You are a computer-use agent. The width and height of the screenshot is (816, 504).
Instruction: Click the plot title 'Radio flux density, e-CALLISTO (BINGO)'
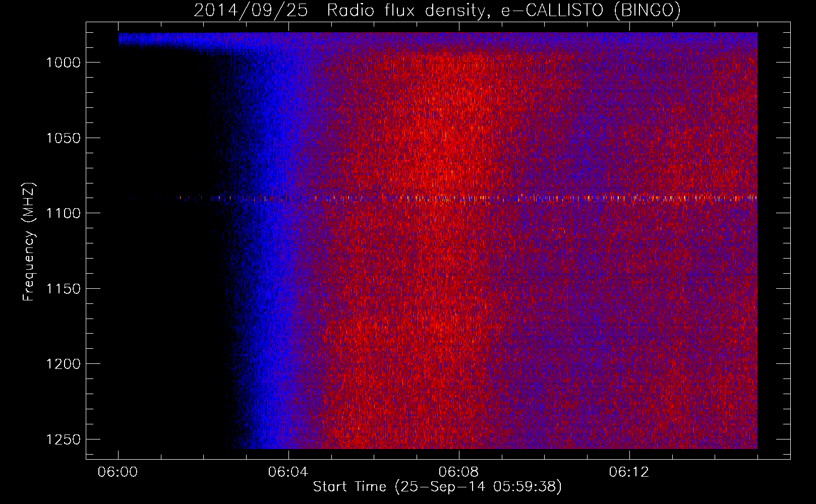tap(503, 11)
